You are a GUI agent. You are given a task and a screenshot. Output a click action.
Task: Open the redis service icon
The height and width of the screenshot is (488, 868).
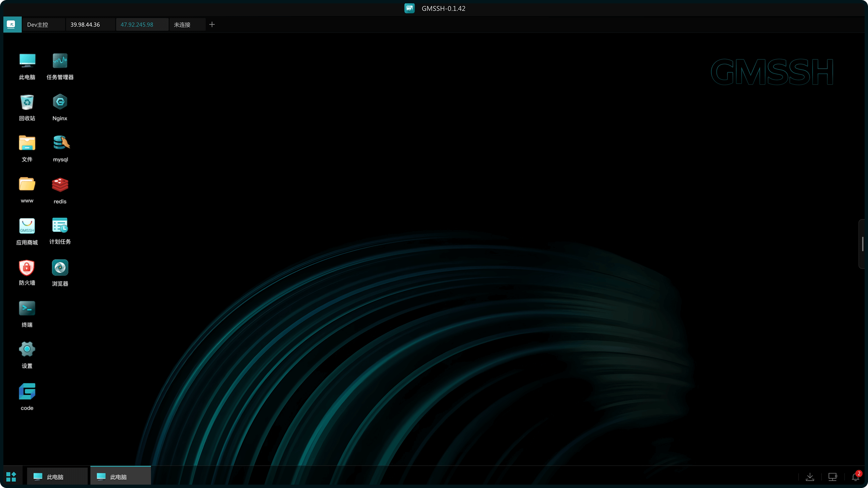click(60, 185)
